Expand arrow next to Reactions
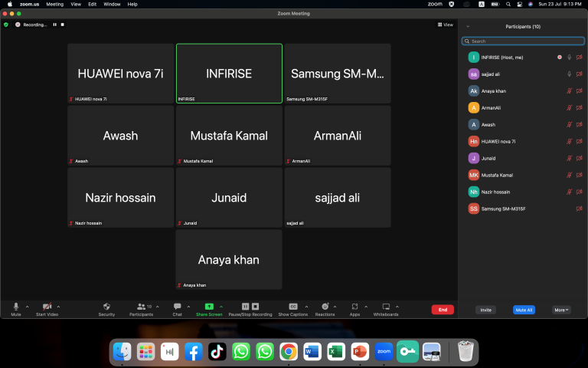The height and width of the screenshot is (368, 588). 335,307
